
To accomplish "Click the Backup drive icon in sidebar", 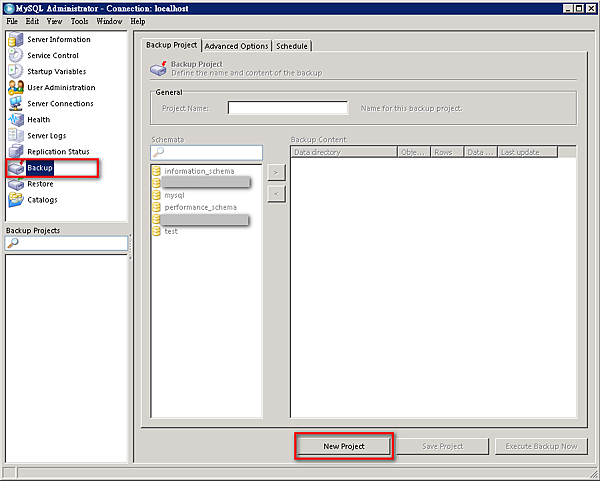I will point(16,168).
